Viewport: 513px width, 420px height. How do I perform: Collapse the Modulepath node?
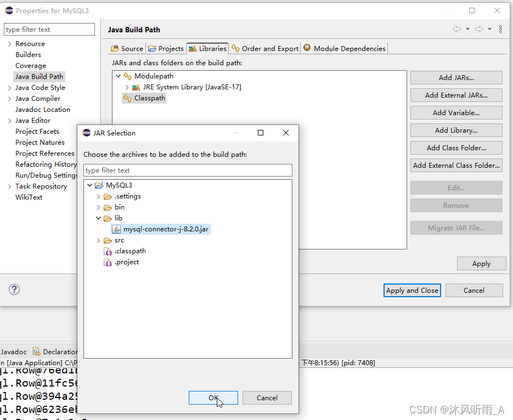click(x=118, y=76)
